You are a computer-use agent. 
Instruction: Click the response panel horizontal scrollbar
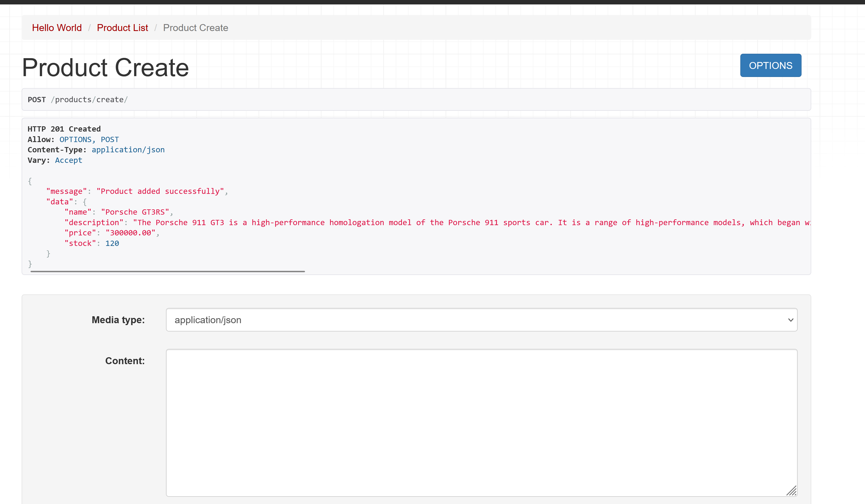tap(168, 271)
